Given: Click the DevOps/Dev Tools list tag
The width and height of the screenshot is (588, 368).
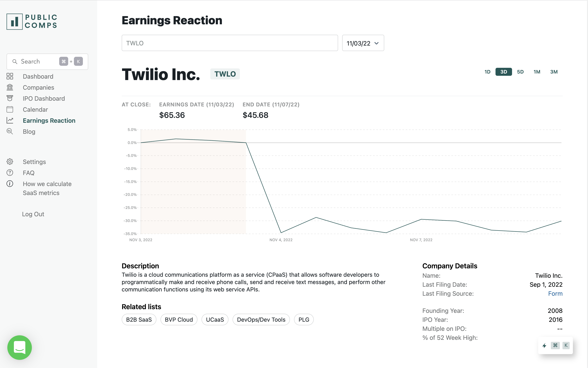Looking at the screenshot, I should pyautogui.click(x=261, y=320).
